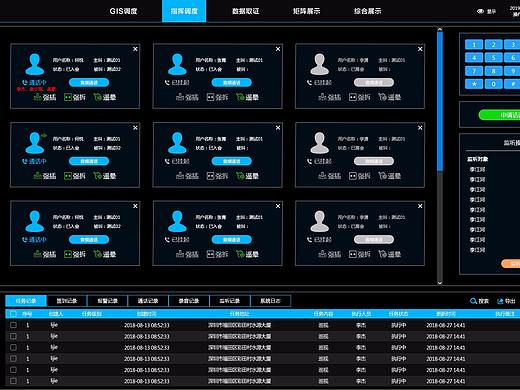
Task: Open the GIS调度 top tab
Action: tap(123, 11)
